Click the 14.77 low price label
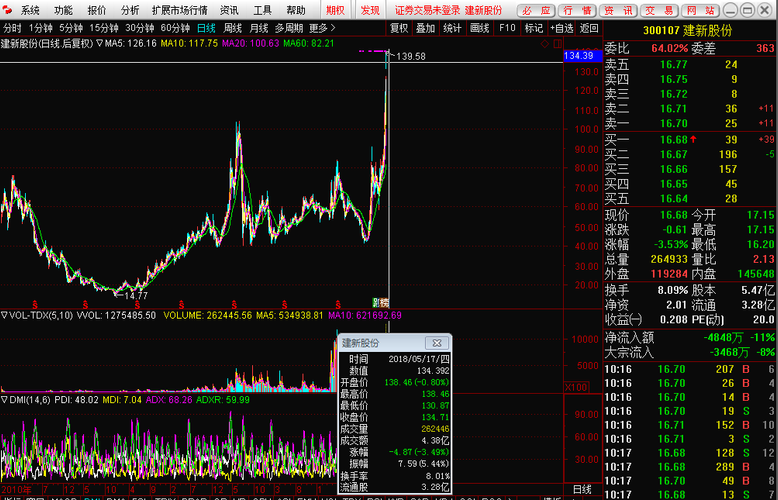778x500 pixels. coord(135,296)
